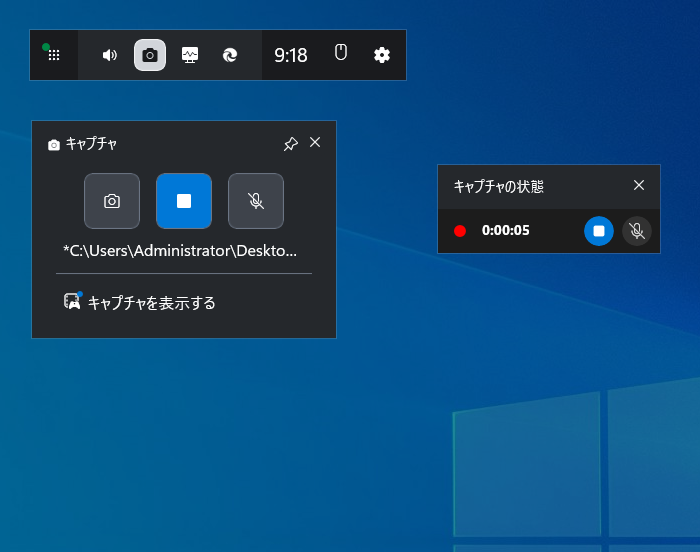The width and height of the screenshot is (700, 552).
Task: Click the red recording indicator dot
Action: (460, 231)
